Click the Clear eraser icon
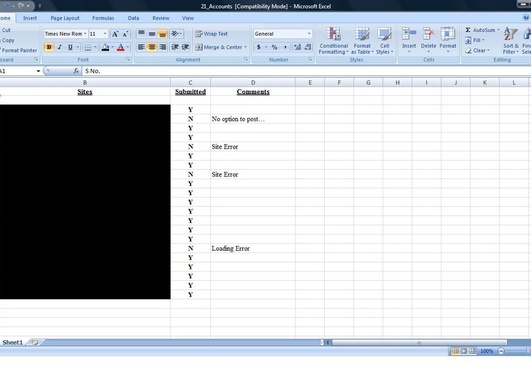Viewport: 531px width, 370px height. pos(468,50)
